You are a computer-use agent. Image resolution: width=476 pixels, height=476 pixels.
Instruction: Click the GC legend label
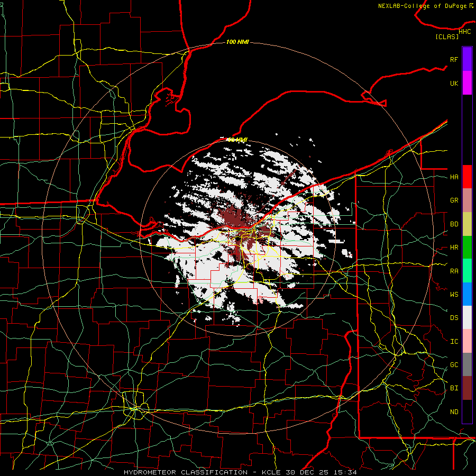(454, 365)
